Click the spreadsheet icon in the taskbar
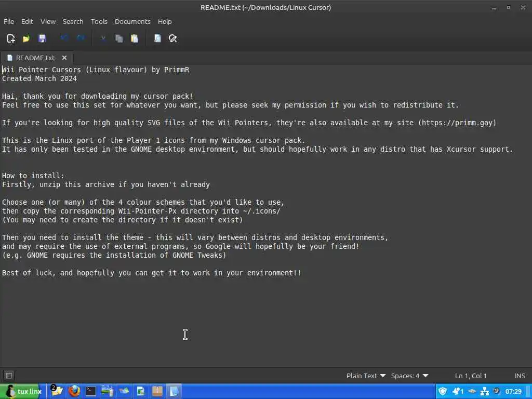 pos(140,391)
